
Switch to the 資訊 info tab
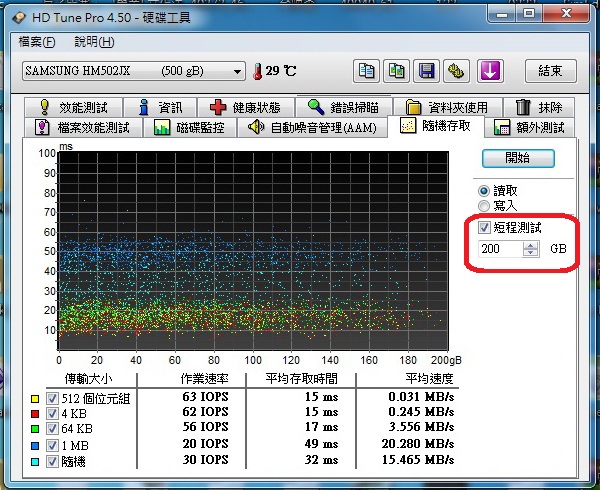[160, 107]
